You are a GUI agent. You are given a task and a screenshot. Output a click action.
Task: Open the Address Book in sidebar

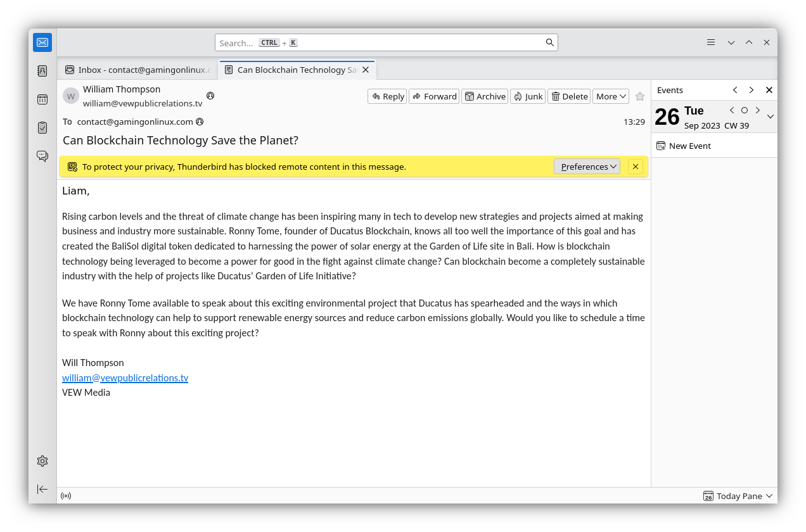click(x=42, y=71)
